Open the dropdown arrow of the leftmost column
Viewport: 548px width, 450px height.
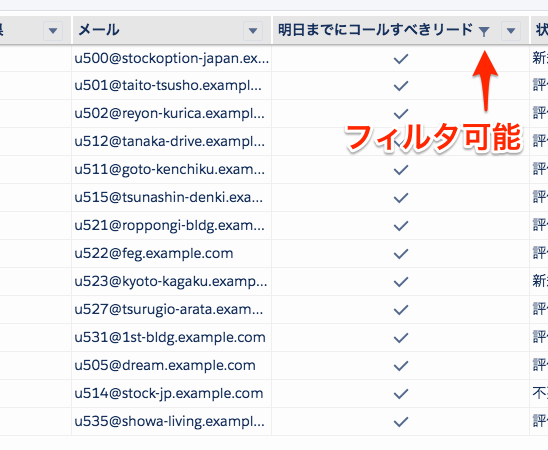[53, 31]
